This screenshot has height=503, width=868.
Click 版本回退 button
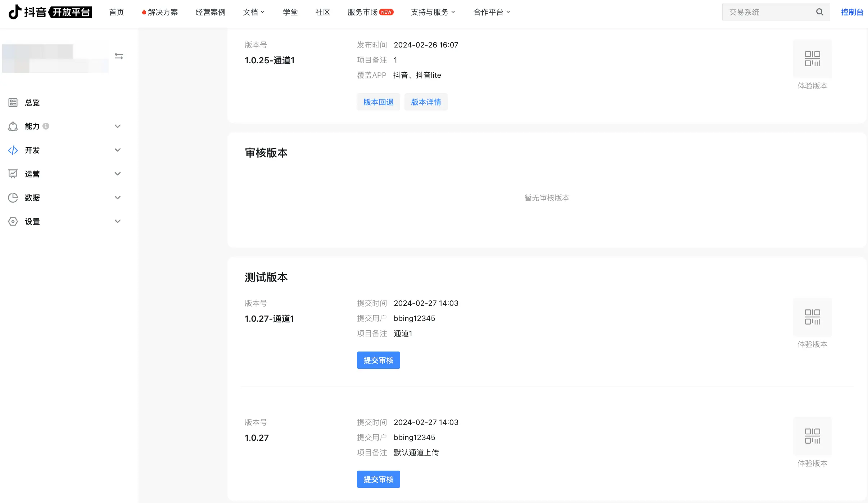click(378, 102)
